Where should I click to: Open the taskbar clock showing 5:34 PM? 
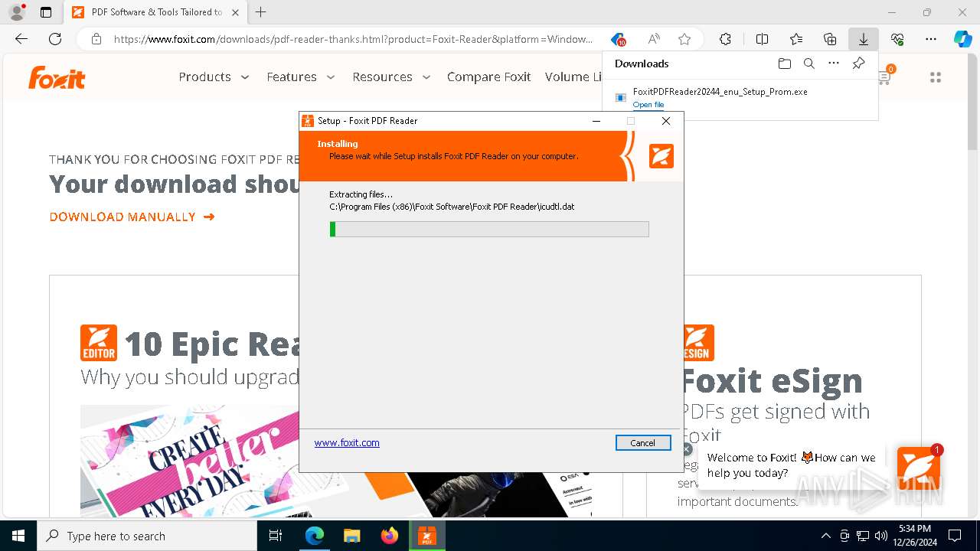click(914, 536)
